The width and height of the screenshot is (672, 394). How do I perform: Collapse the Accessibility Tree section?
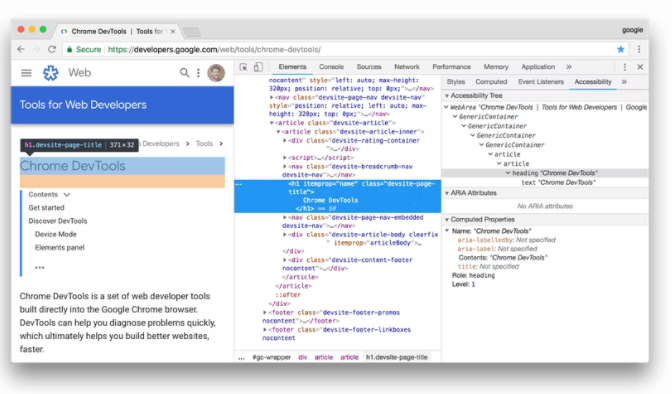447,96
